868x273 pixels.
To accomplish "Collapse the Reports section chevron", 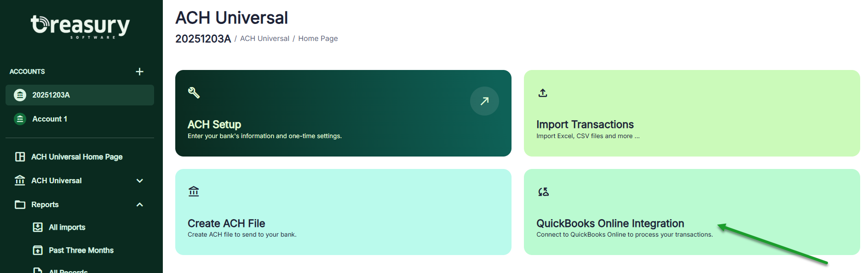I will point(140,204).
